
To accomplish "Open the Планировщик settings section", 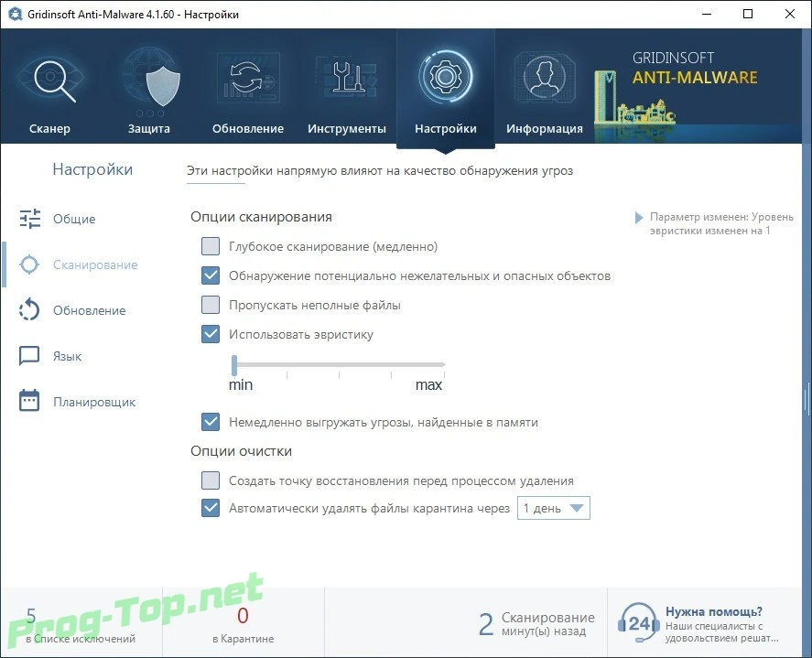I will pyautogui.click(x=94, y=402).
